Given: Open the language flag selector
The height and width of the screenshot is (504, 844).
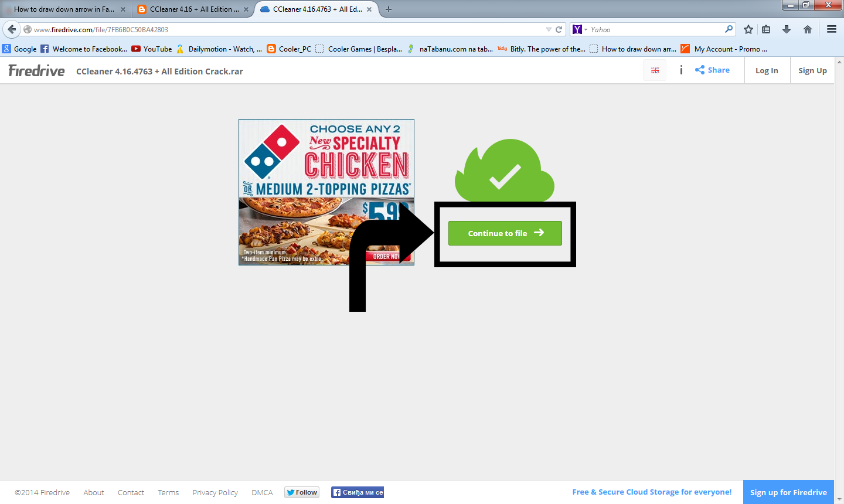Looking at the screenshot, I should [x=655, y=70].
